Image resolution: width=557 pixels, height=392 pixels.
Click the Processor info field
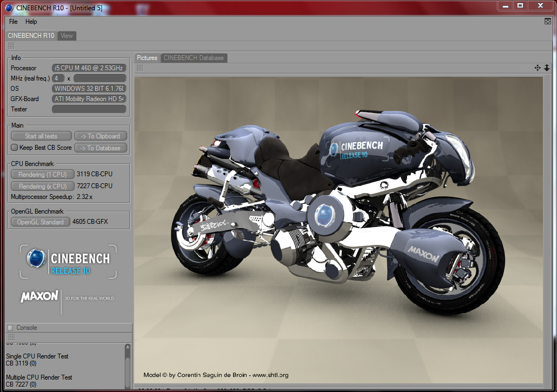(89, 68)
